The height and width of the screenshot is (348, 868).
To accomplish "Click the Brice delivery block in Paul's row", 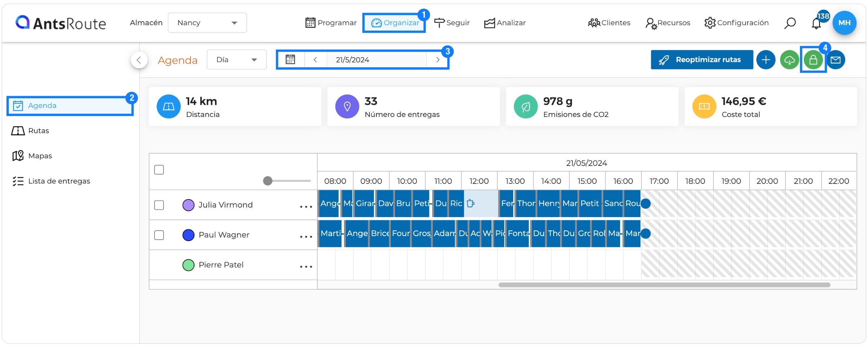I will [x=380, y=234].
